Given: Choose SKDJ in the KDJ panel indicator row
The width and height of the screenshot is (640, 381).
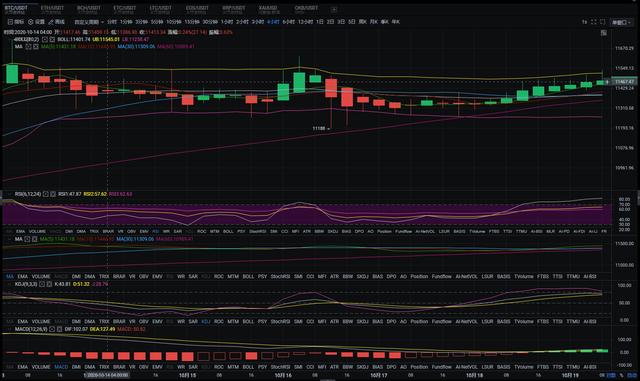Looking at the screenshot, I should point(362,321).
